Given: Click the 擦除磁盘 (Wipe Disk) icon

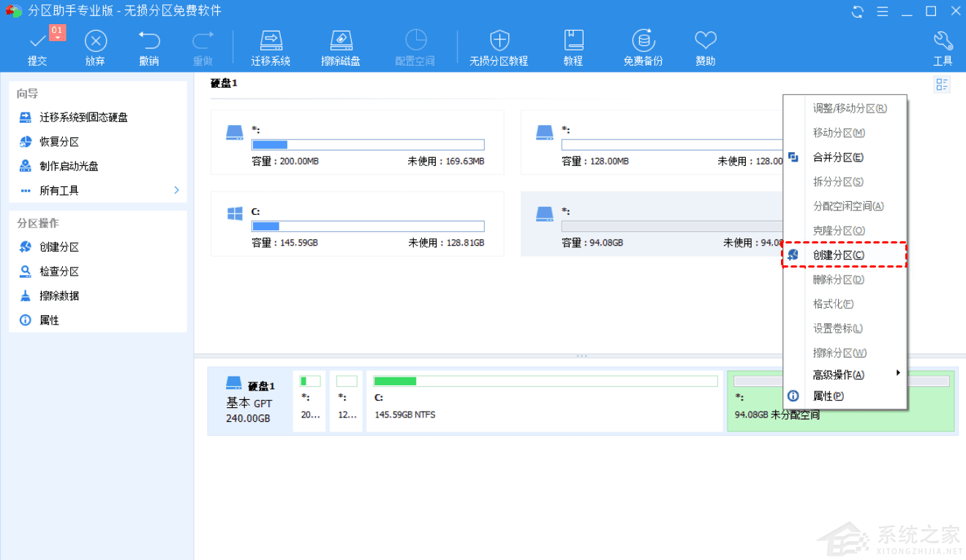Looking at the screenshot, I should pos(341,41).
